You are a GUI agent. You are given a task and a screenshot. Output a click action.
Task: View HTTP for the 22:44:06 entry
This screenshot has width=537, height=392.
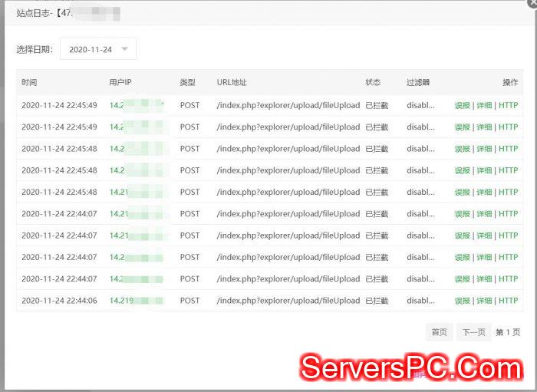[508, 301]
